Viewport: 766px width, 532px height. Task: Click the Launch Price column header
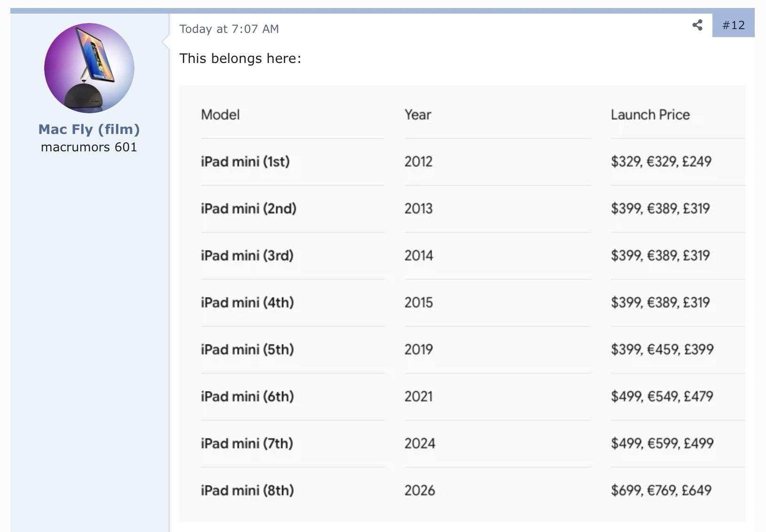coord(650,115)
